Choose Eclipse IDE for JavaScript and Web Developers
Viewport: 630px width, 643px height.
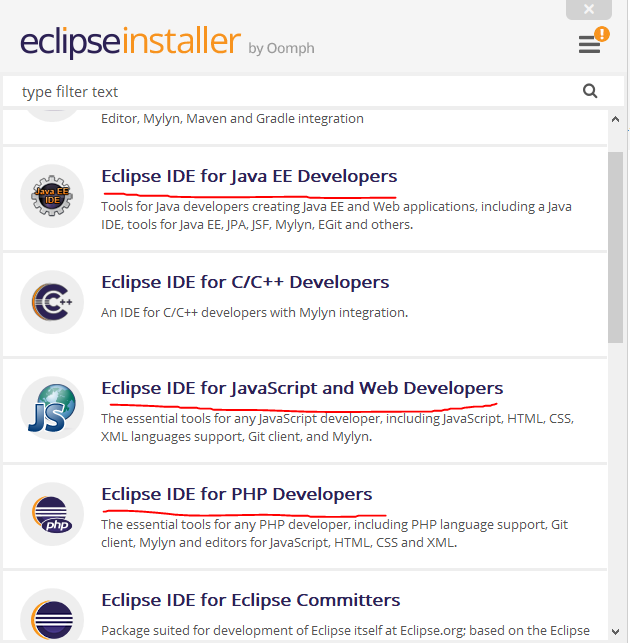pos(302,388)
